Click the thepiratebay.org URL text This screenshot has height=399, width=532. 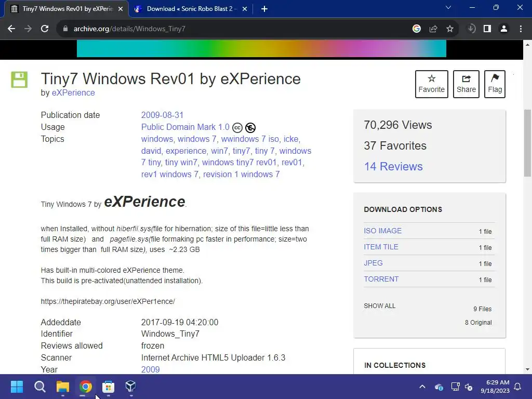pyautogui.click(x=108, y=301)
